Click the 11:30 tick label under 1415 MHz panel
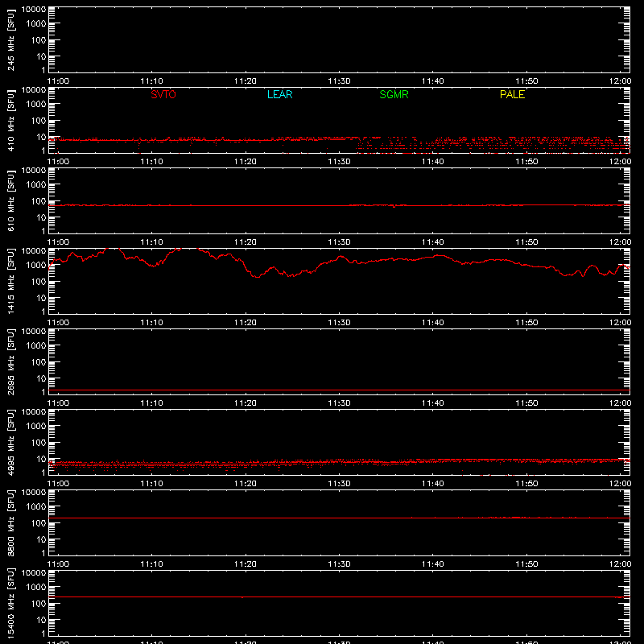Viewport: 644px width, 644px height. point(339,323)
